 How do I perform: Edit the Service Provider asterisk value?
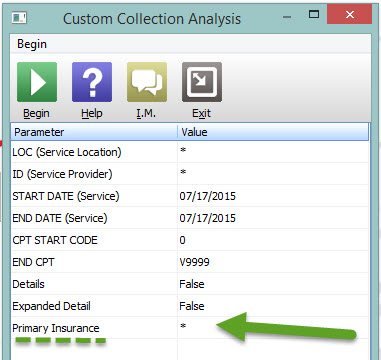pyautogui.click(x=183, y=173)
